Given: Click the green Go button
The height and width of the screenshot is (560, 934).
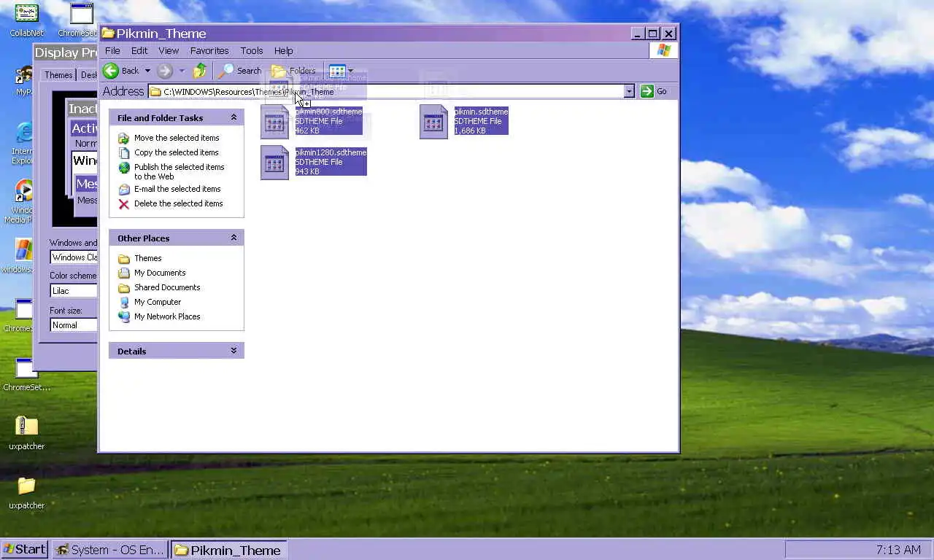Looking at the screenshot, I should click(x=654, y=91).
